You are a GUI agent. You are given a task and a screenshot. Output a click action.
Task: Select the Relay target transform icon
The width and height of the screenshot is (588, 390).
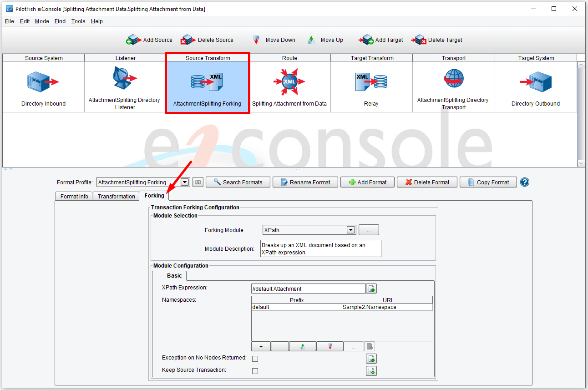[x=371, y=82]
